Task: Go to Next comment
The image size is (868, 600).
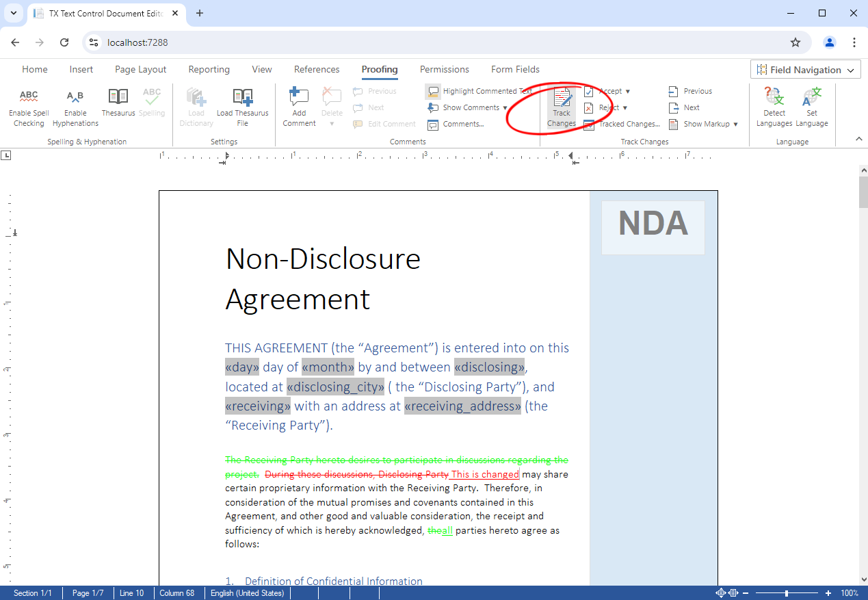Action: [369, 107]
